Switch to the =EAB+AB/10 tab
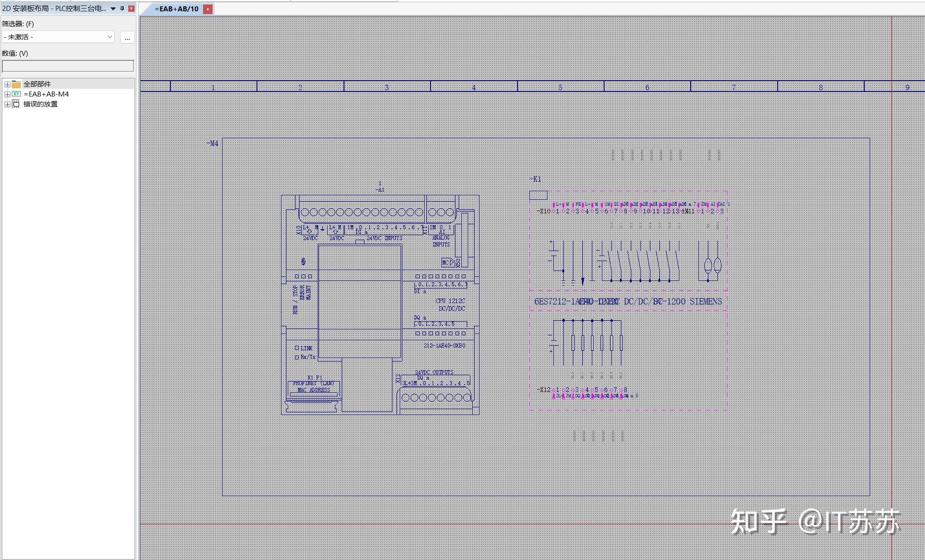This screenshot has height=560, width=925. pos(177,8)
